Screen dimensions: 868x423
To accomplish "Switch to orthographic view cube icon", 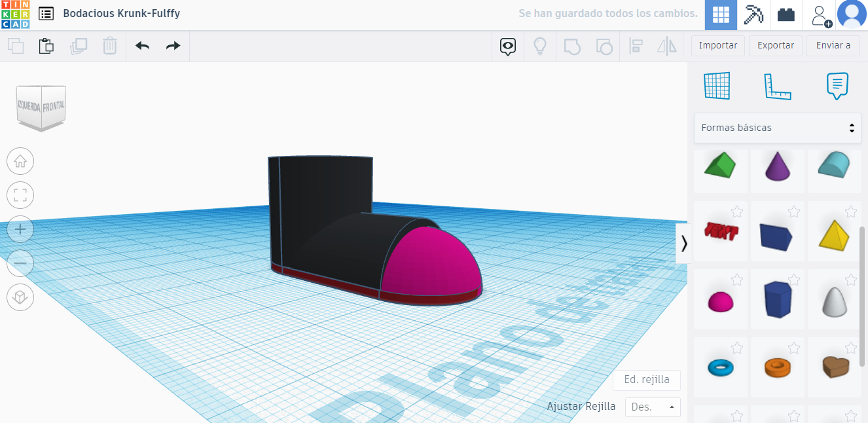I will pos(20,297).
